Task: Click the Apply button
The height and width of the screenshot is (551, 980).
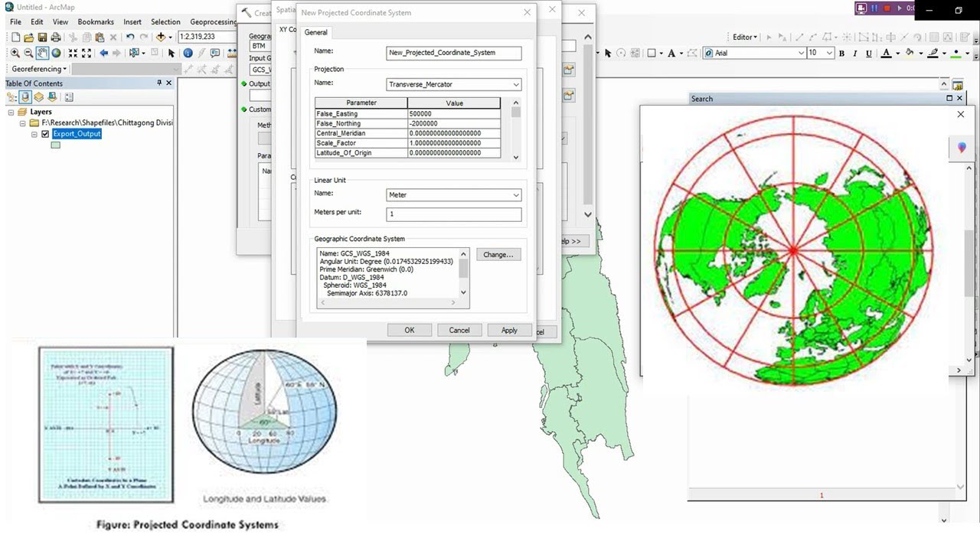Action: (510, 330)
